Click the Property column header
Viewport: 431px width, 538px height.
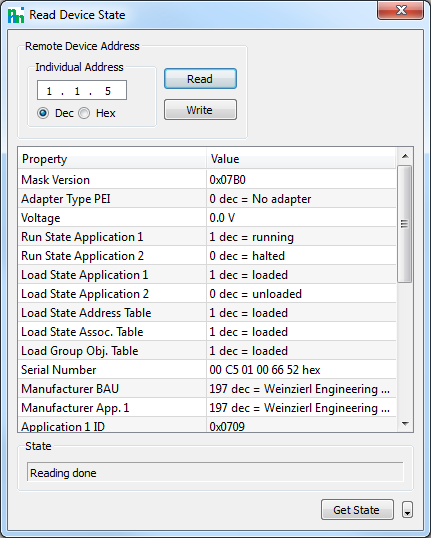pyautogui.click(x=112, y=159)
